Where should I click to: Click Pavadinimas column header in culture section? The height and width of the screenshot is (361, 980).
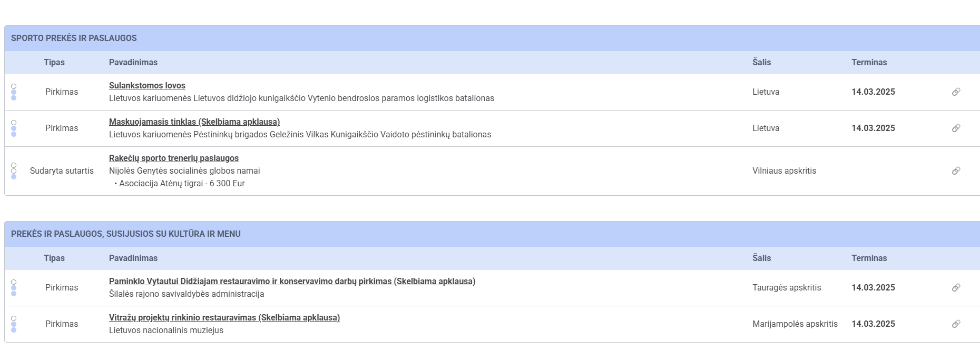(133, 258)
